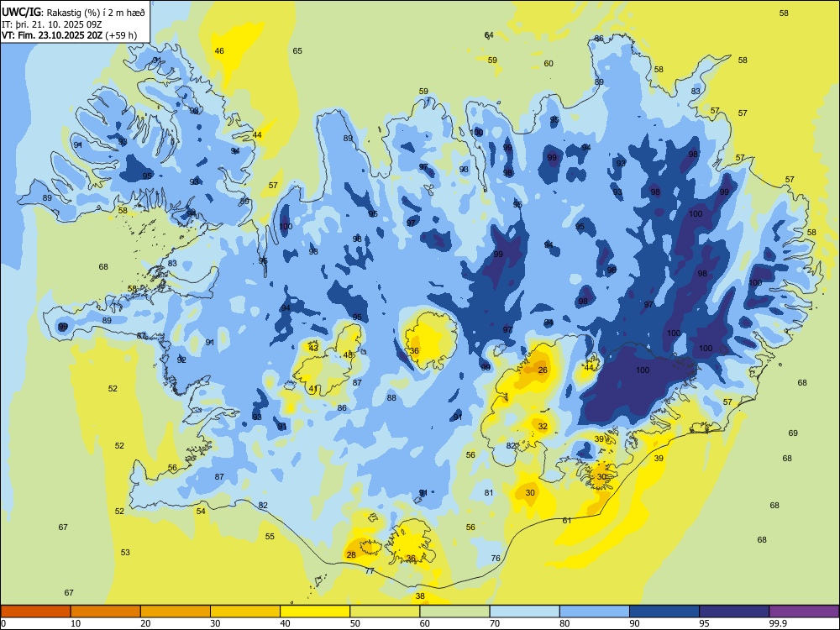
Task: Click the dark orange 0–10 legend swatch
Action: coord(35,612)
